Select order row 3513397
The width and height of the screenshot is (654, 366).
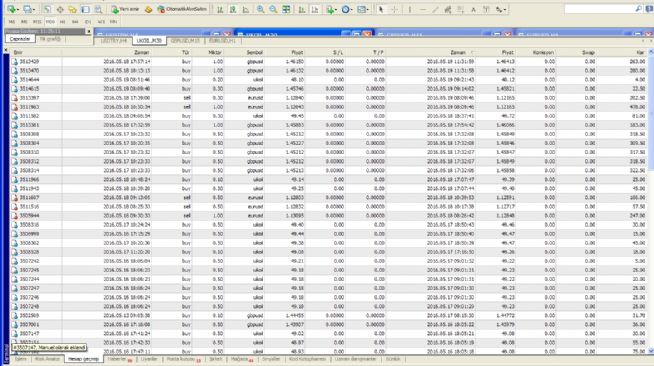point(328,98)
